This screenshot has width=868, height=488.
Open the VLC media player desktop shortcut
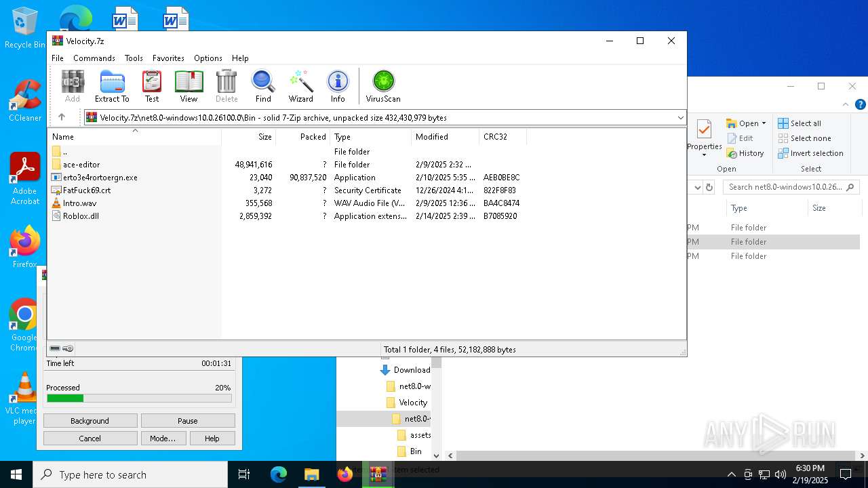(24, 399)
